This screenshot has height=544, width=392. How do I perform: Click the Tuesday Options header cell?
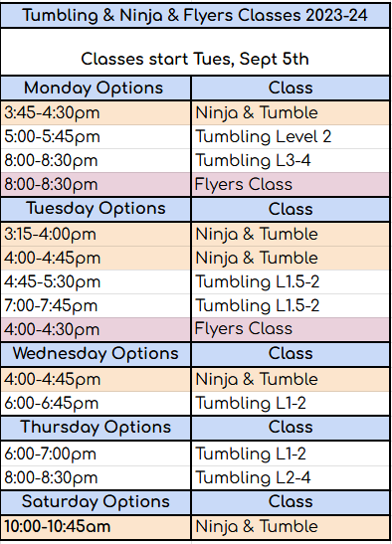[96, 209]
